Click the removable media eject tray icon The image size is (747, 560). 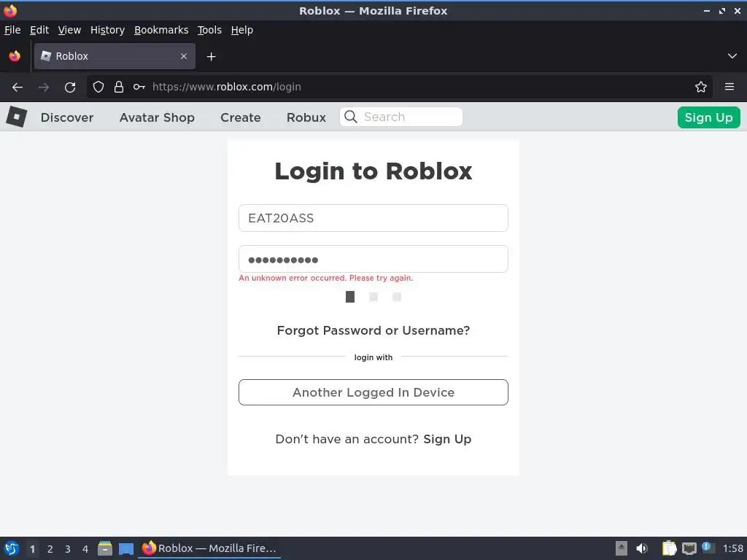coord(622,548)
